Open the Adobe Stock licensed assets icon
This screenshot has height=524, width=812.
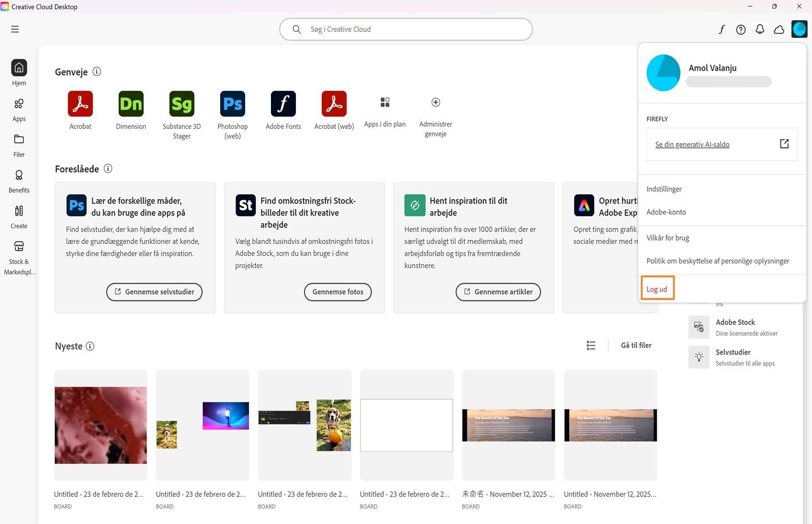(699, 327)
